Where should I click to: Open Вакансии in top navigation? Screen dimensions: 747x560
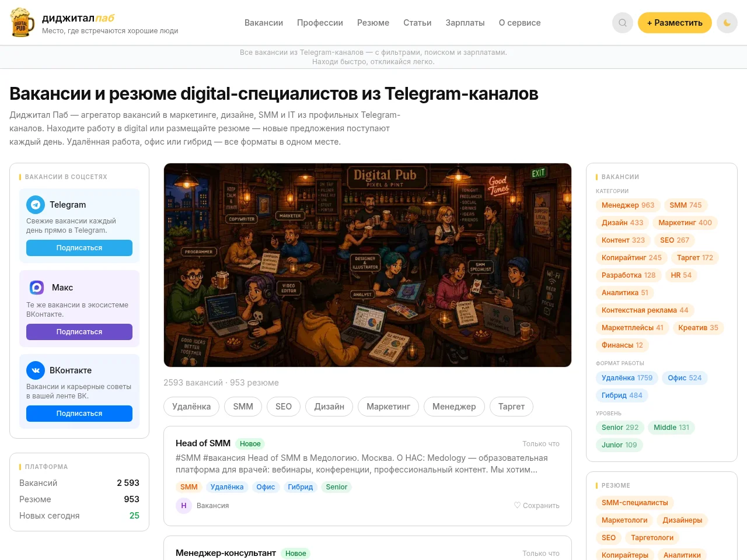[264, 23]
